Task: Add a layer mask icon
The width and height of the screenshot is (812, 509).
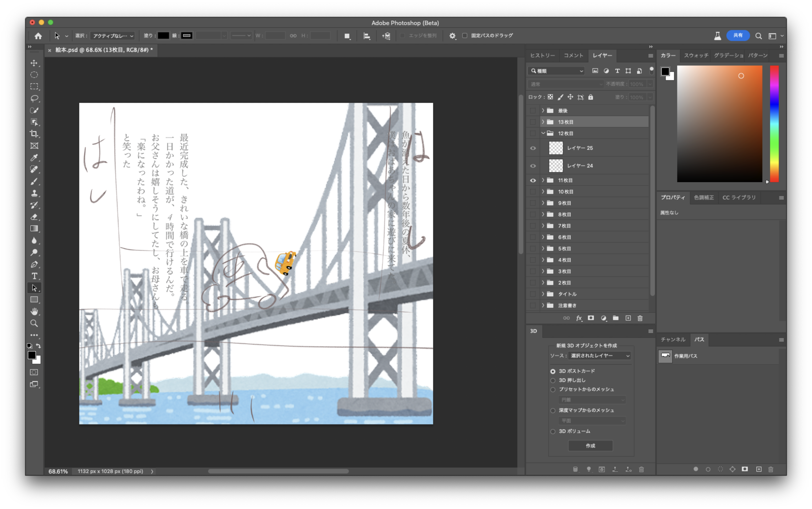Action: (x=591, y=318)
